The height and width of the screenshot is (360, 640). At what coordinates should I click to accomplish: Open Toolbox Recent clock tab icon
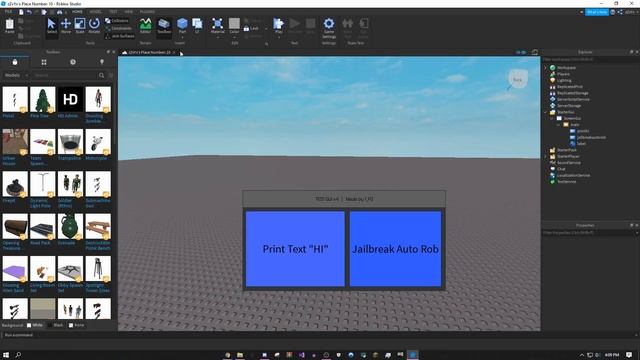(73, 62)
